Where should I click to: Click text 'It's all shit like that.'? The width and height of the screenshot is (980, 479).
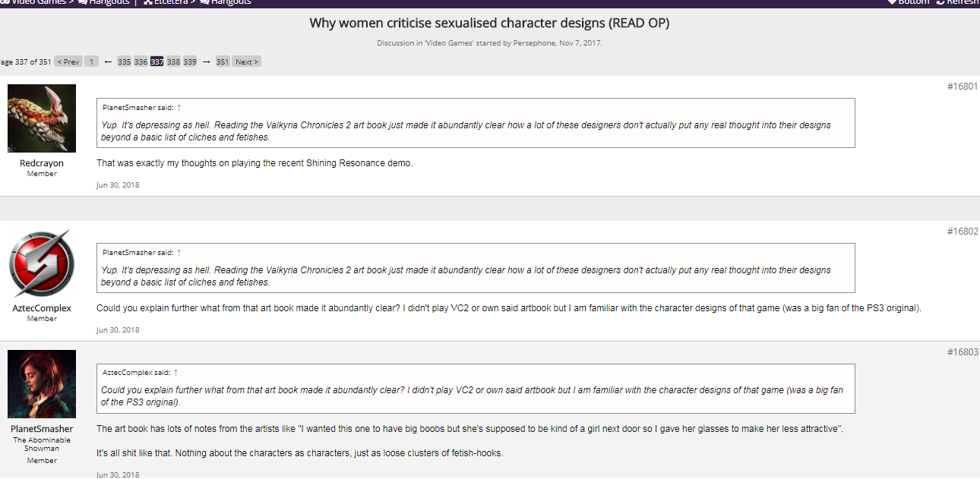138,453
